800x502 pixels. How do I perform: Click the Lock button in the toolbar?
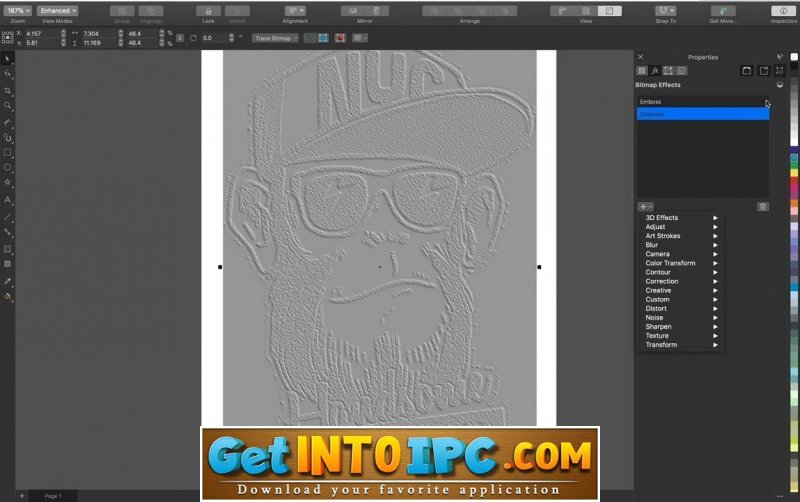208,11
